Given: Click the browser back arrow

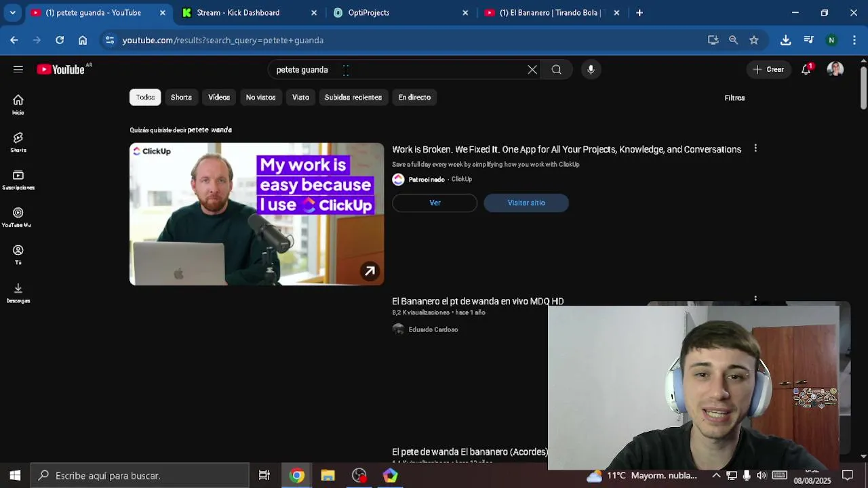Looking at the screenshot, I should coord(14,40).
